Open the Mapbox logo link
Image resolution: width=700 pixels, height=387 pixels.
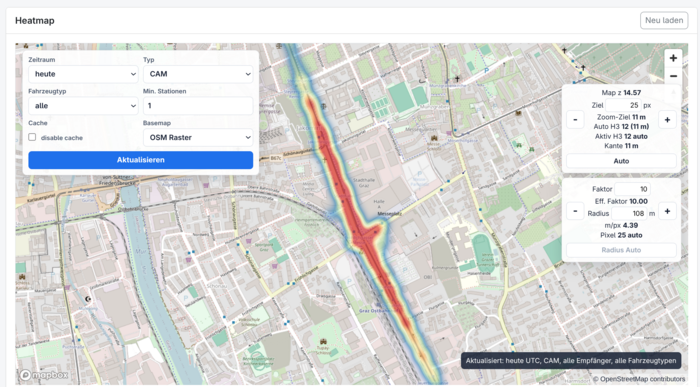click(x=44, y=375)
